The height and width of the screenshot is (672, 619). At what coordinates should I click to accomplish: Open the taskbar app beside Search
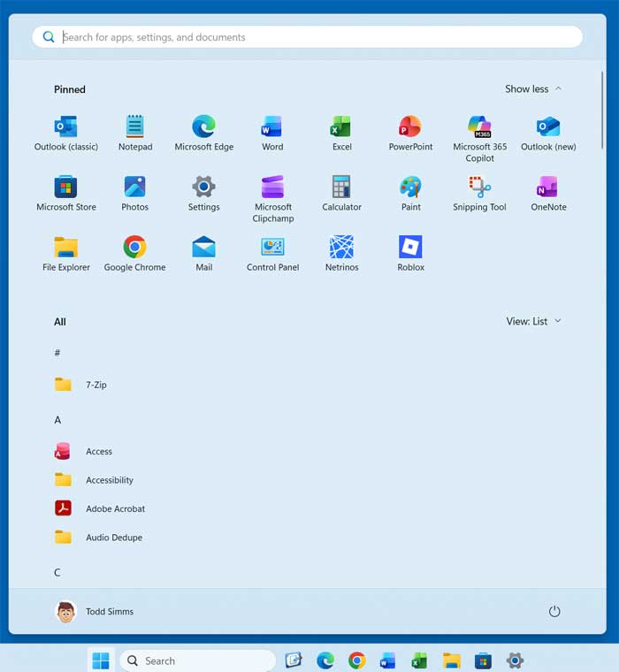294,661
